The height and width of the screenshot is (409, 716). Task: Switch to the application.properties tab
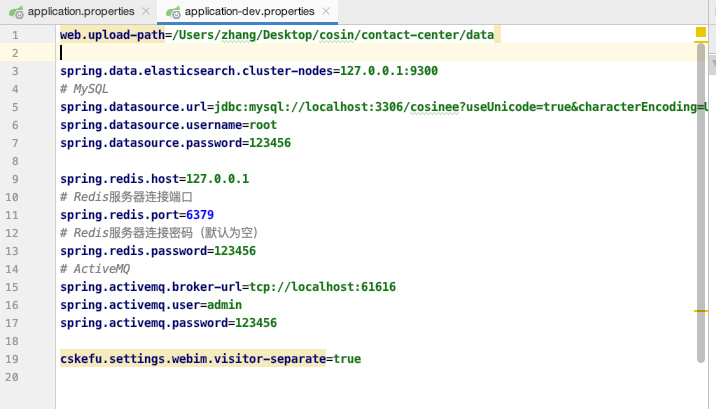coord(81,11)
